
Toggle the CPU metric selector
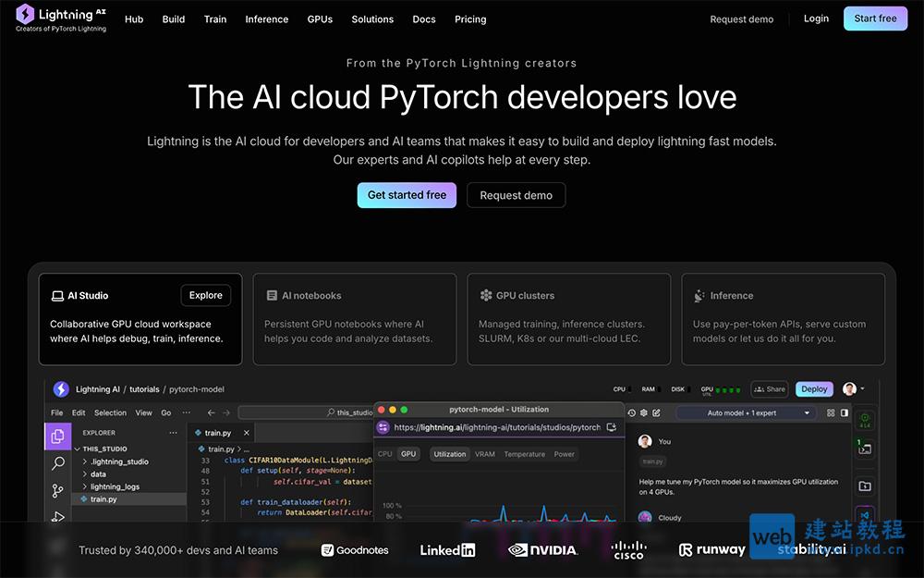(x=384, y=454)
